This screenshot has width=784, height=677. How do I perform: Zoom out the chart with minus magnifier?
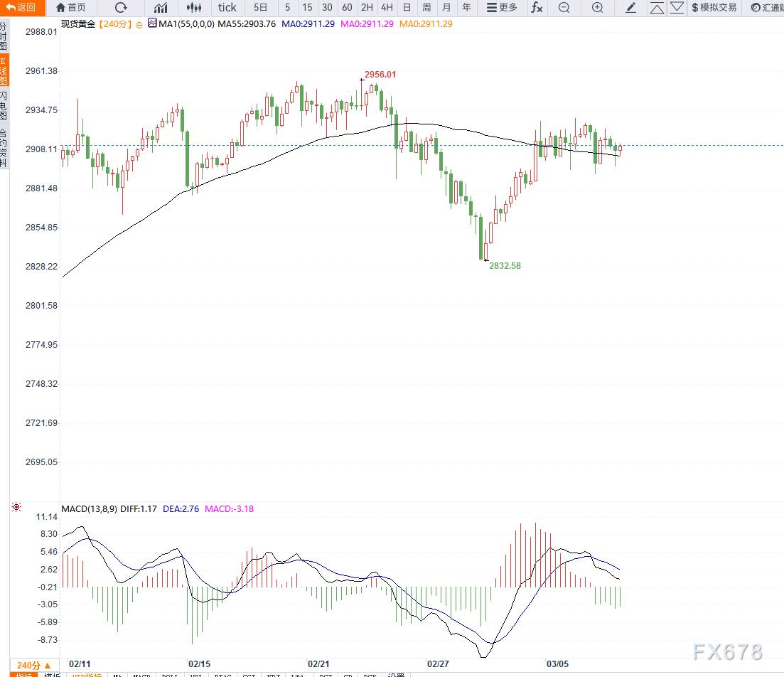564,8
